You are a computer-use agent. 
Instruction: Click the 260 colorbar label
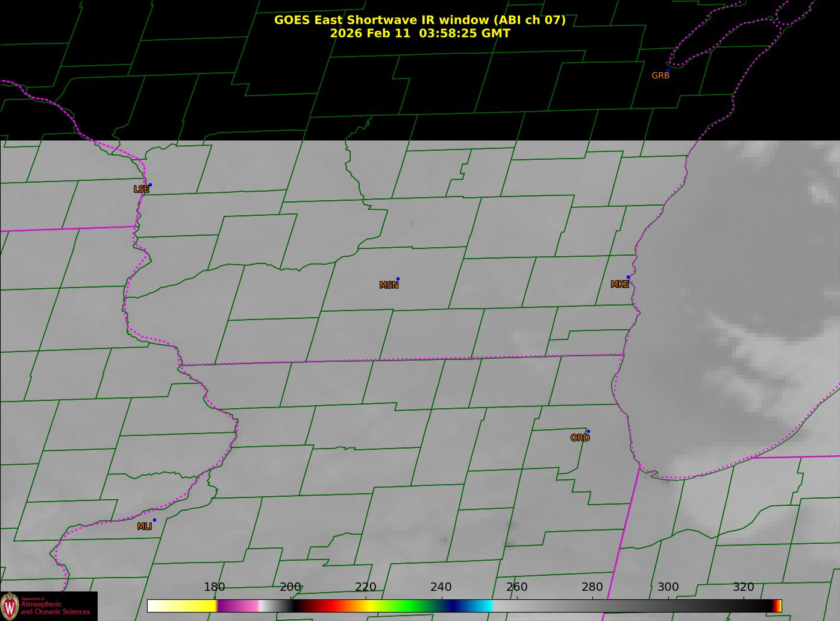pyautogui.click(x=517, y=587)
